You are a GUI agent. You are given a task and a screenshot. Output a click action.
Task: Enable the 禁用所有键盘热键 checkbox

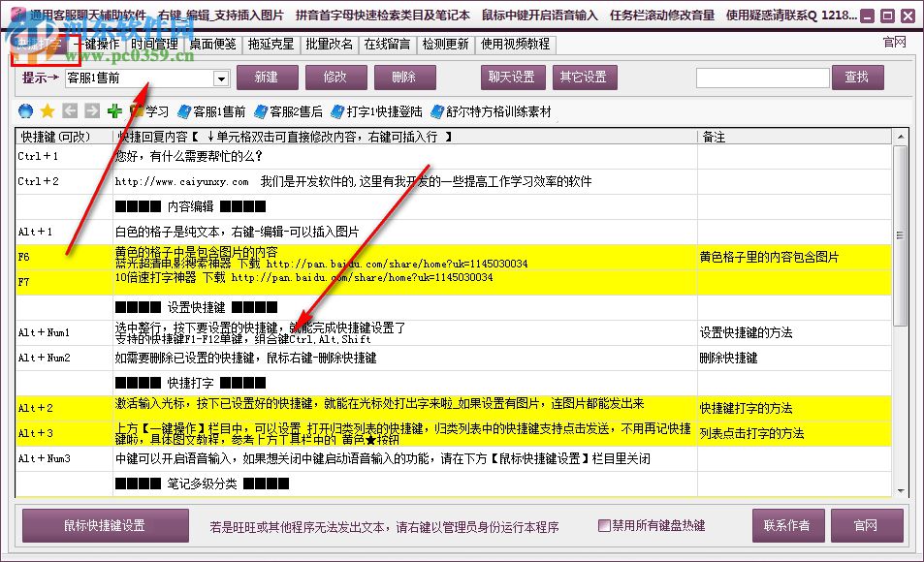604,524
